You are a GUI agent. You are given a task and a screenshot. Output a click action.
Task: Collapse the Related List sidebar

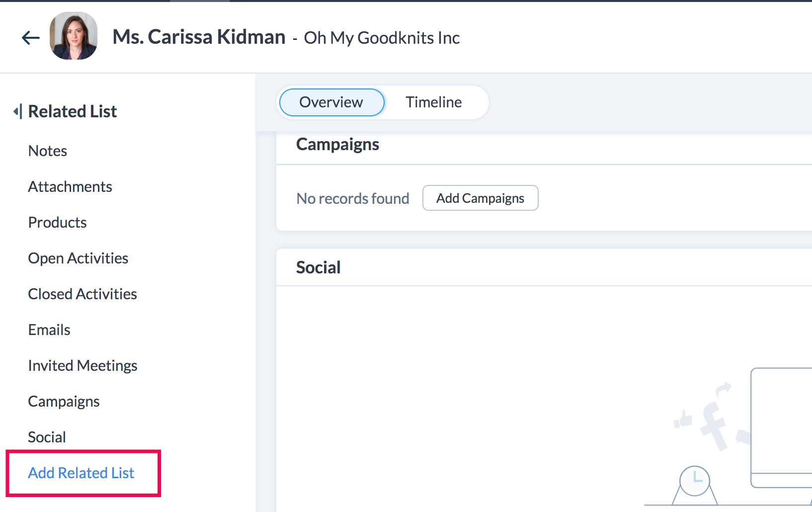pyautogui.click(x=17, y=111)
